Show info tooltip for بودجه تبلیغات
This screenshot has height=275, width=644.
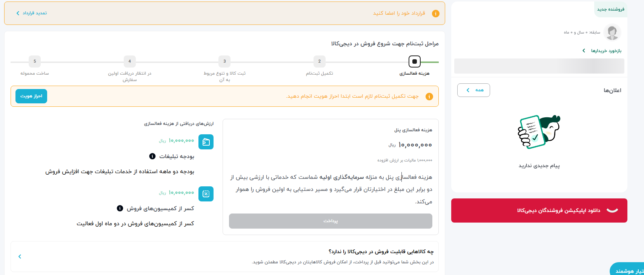(x=152, y=156)
